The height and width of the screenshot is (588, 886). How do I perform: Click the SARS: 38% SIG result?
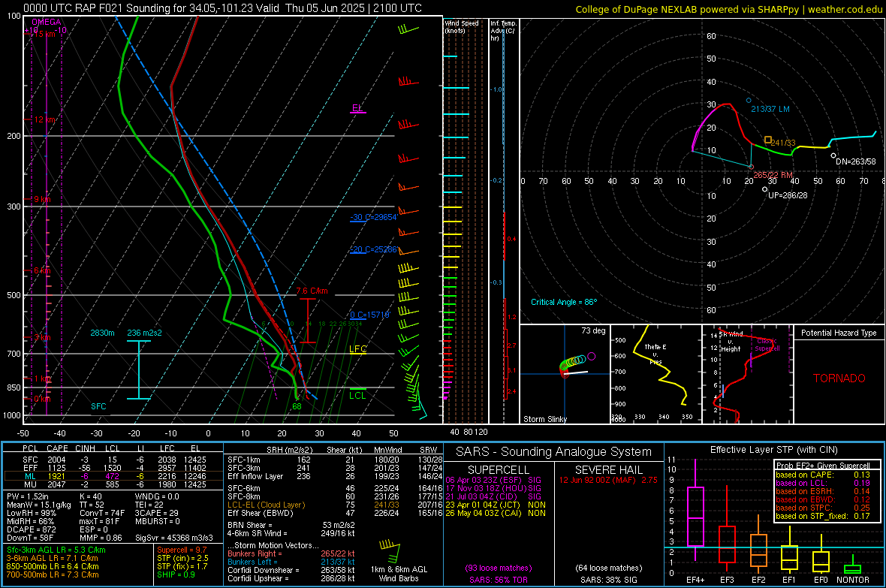tap(608, 580)
